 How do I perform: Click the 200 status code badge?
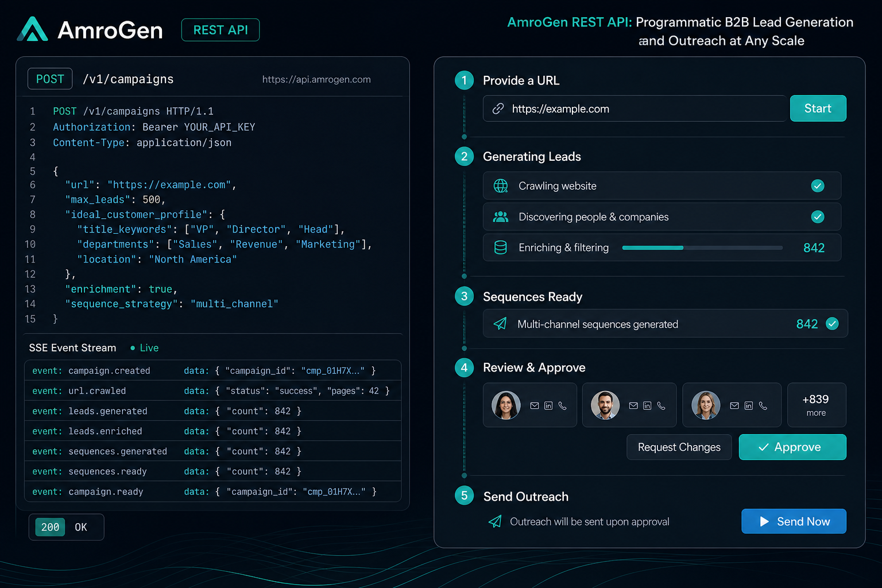tap(50, 527)
